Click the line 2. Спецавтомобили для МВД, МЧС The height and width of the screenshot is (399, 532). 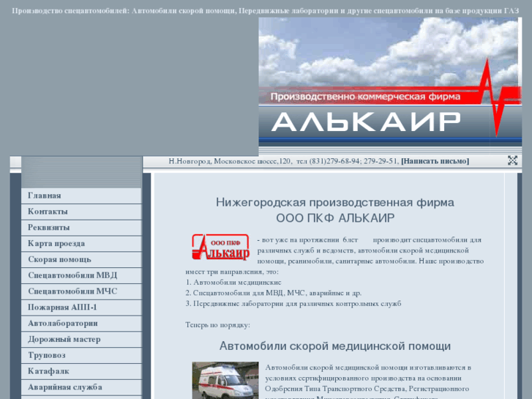point(274,293)
